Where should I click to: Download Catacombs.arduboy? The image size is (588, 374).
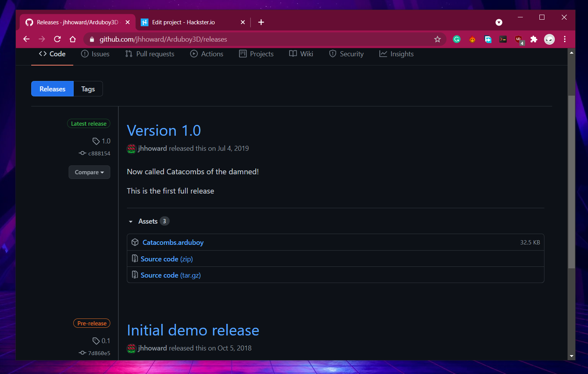(173, 242)
